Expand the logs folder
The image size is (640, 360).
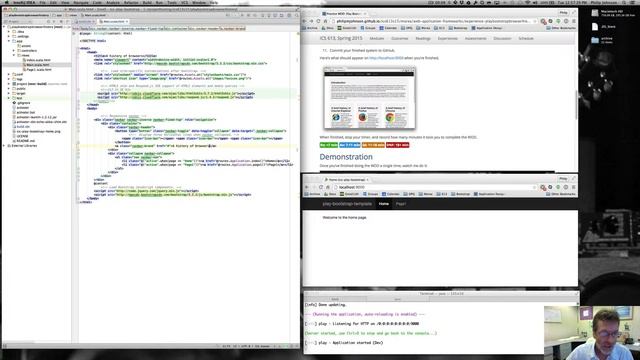pos(9,79)
